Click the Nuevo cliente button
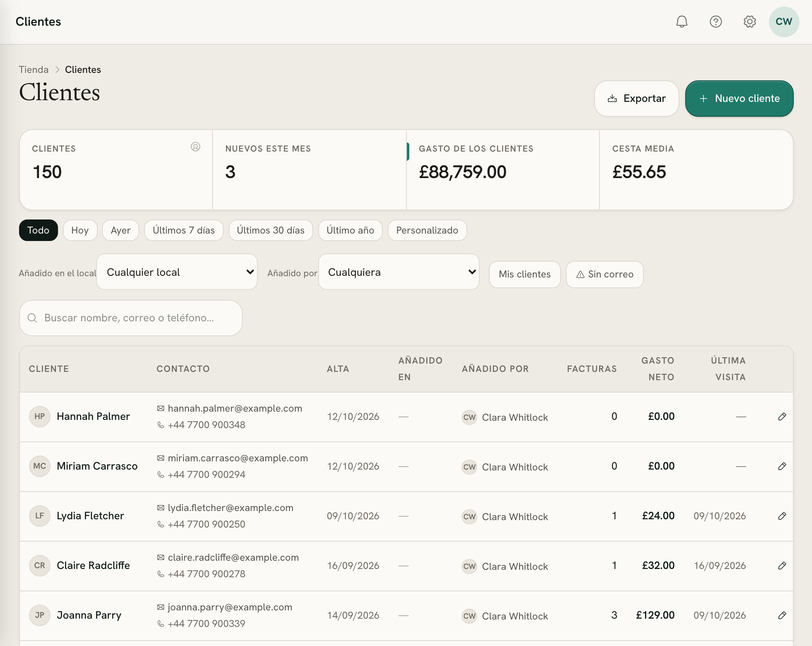 coord(739,99)
